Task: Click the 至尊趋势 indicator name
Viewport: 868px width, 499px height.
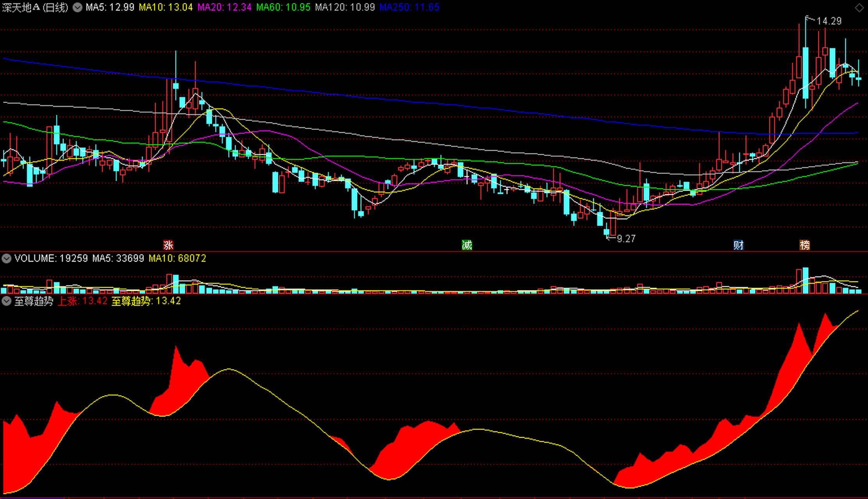Action: coord(34,301)
